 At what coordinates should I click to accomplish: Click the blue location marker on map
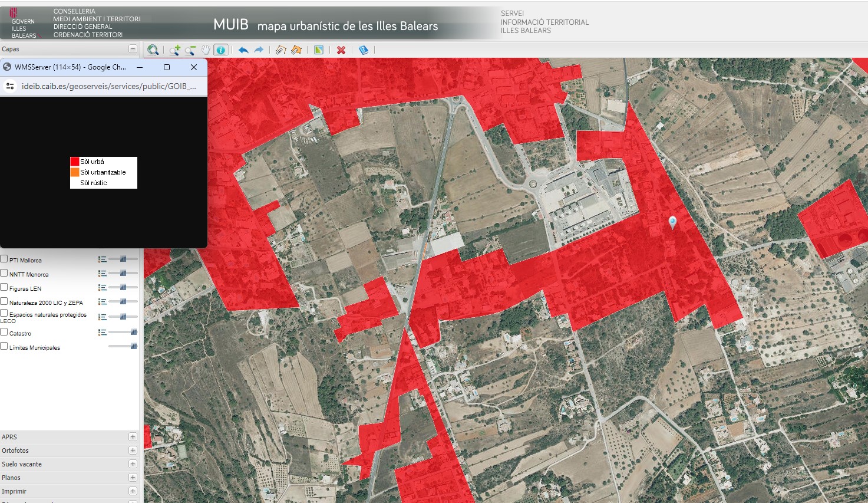(672, 222)
